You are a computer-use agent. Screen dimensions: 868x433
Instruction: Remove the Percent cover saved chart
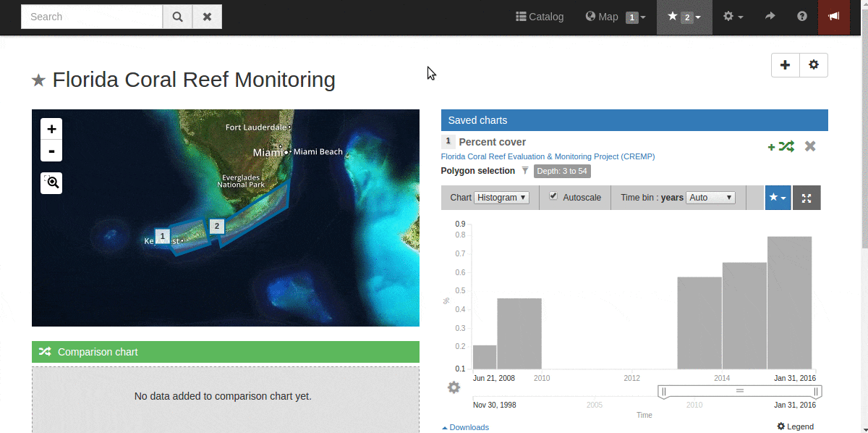tap(810, 146)
